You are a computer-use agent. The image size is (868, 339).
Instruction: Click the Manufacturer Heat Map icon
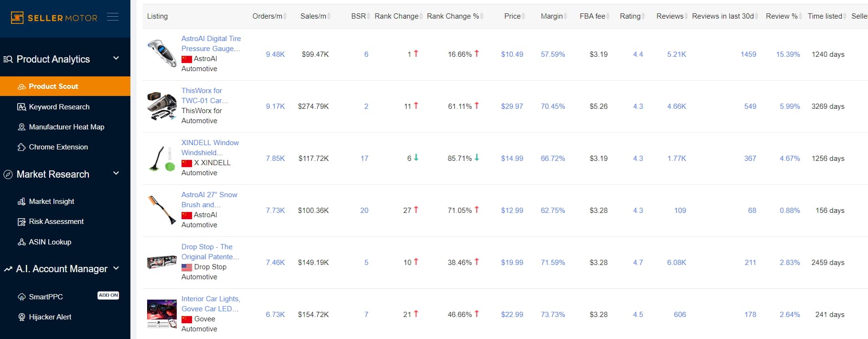coord(21,127)
